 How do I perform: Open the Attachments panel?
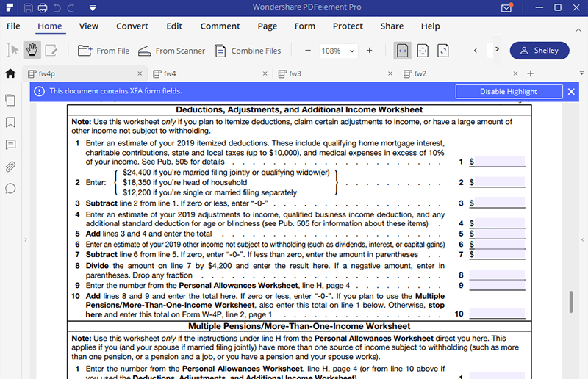pos(10,167)
